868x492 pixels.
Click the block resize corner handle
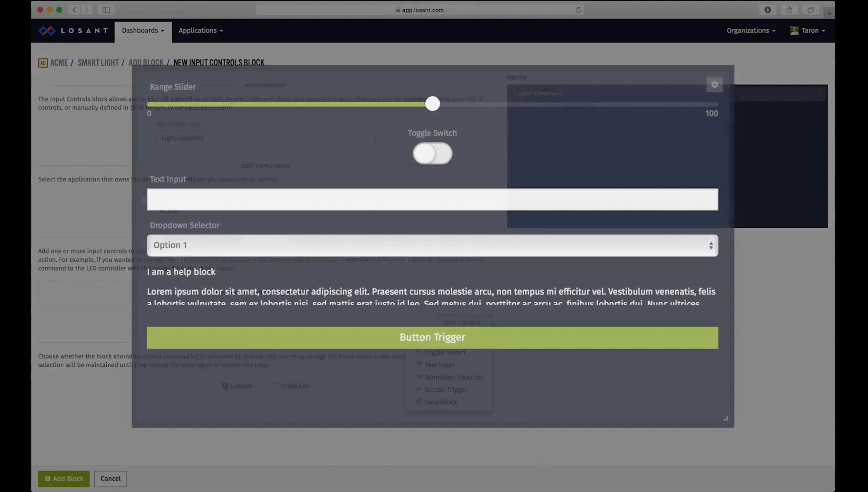(x=725, y=418)
